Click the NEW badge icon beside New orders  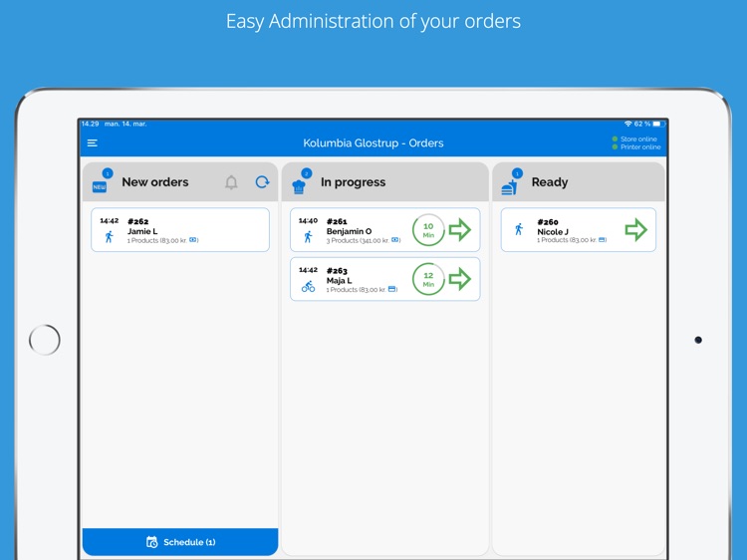100,186
